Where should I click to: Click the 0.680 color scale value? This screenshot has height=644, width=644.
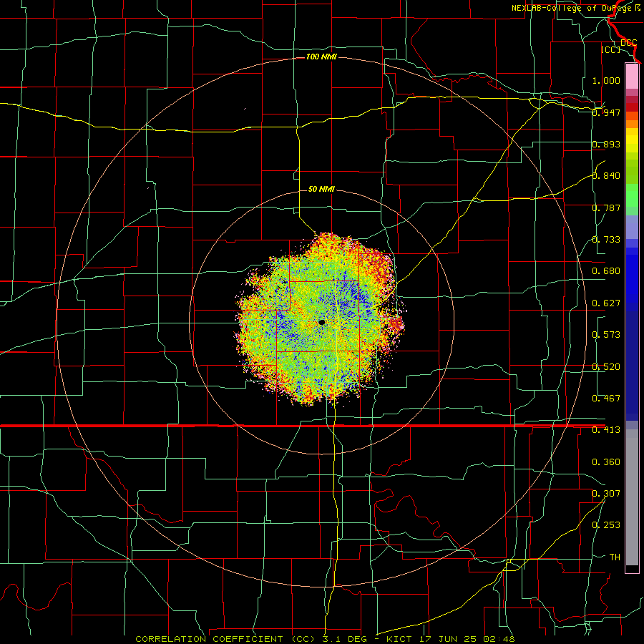pos(606,271)
